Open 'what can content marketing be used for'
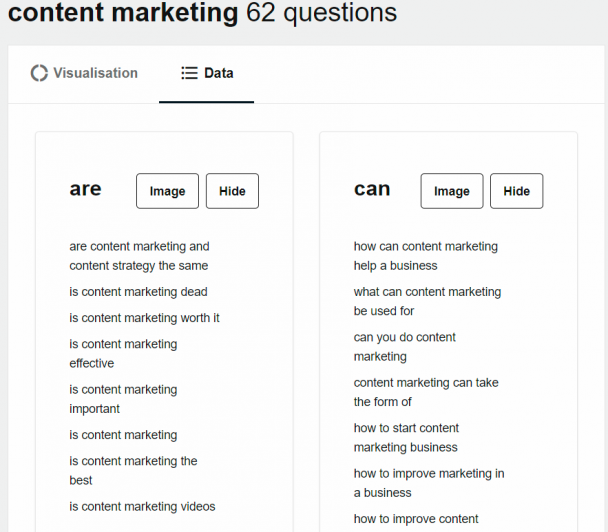Viewport: 608px width, 532px height. (x=427, y=301)
